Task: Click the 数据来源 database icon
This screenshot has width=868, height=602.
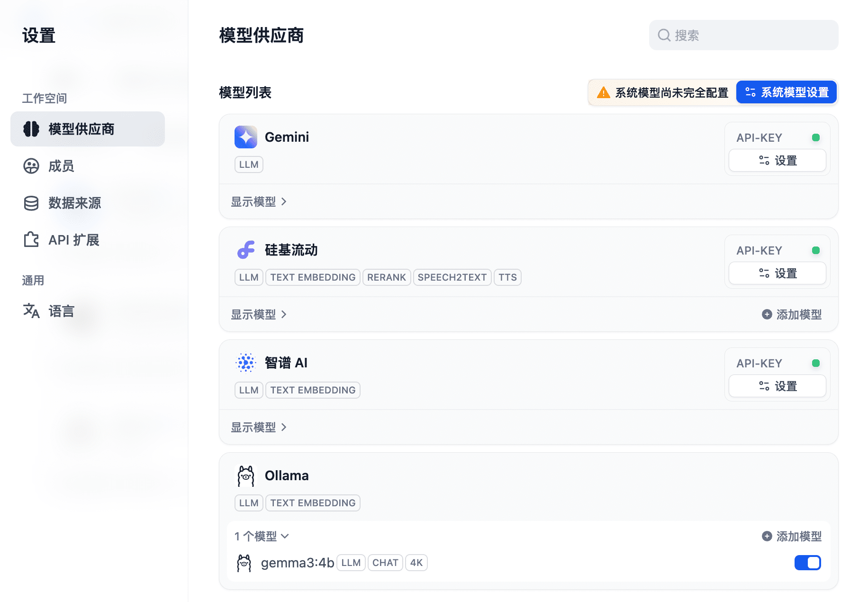Action: [x=31, y=203]
